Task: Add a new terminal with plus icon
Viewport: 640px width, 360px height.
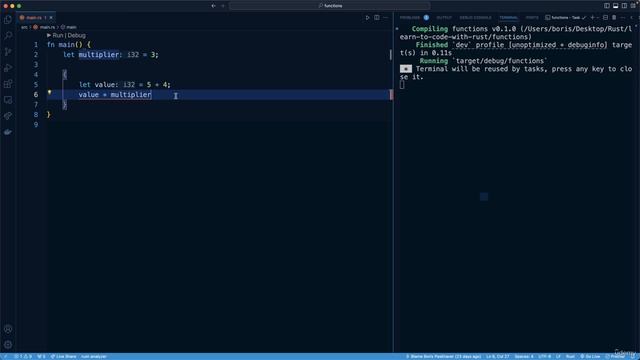Action: click(x=592, y=18)
